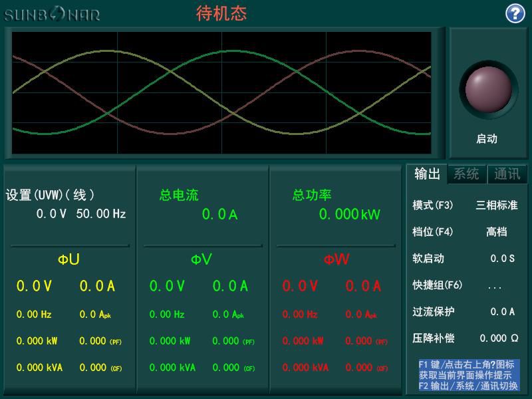Edit the 压降补偿 voltage drop compensation value
The height and width of the screenshot is (399, 532).
[500, 338]
